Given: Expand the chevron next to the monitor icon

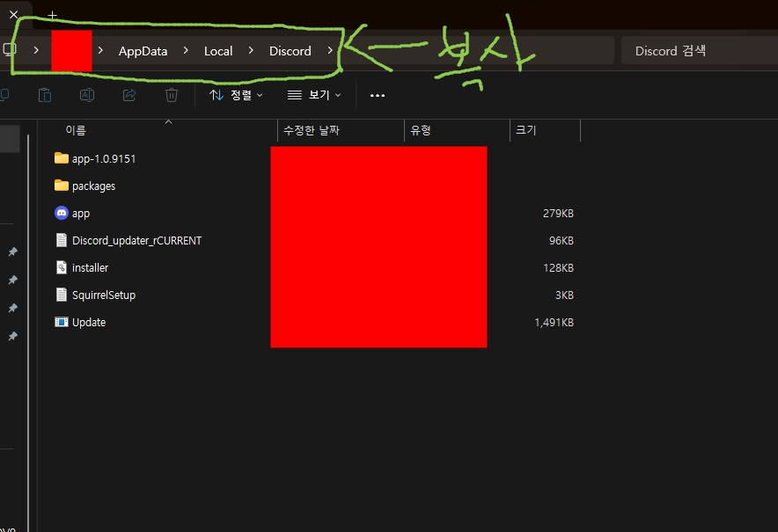Looking at the screenshot, I should pyautogui.click(x=36, y=50).
